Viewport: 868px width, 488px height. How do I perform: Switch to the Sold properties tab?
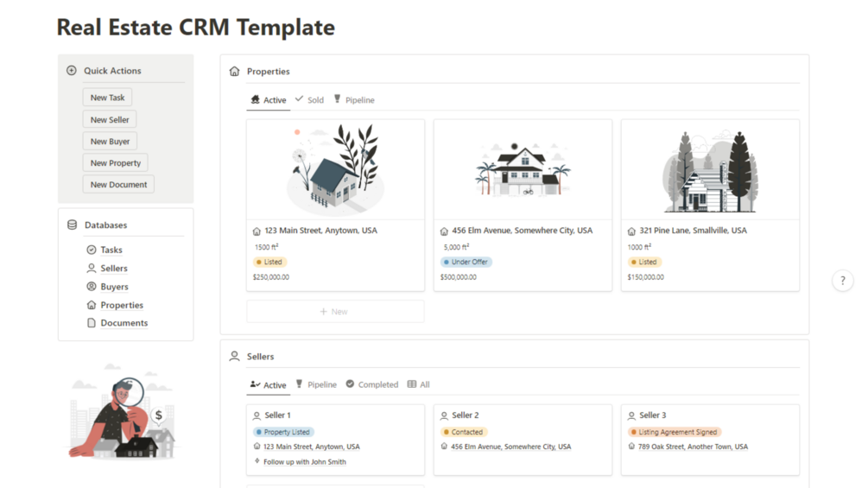point(309,100)
